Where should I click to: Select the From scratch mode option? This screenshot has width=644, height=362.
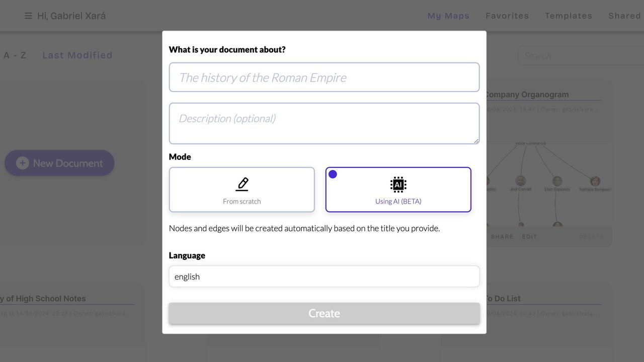[x=242, y=190]
